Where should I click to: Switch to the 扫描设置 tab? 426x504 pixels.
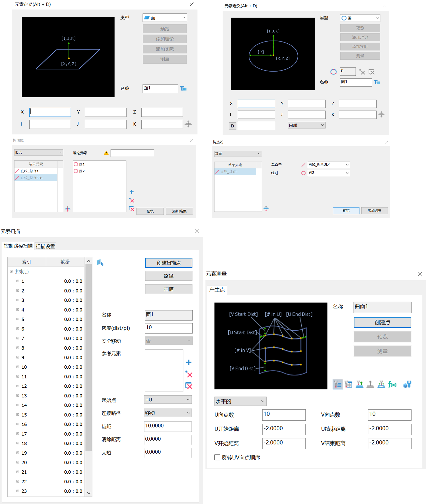(45, 246)
